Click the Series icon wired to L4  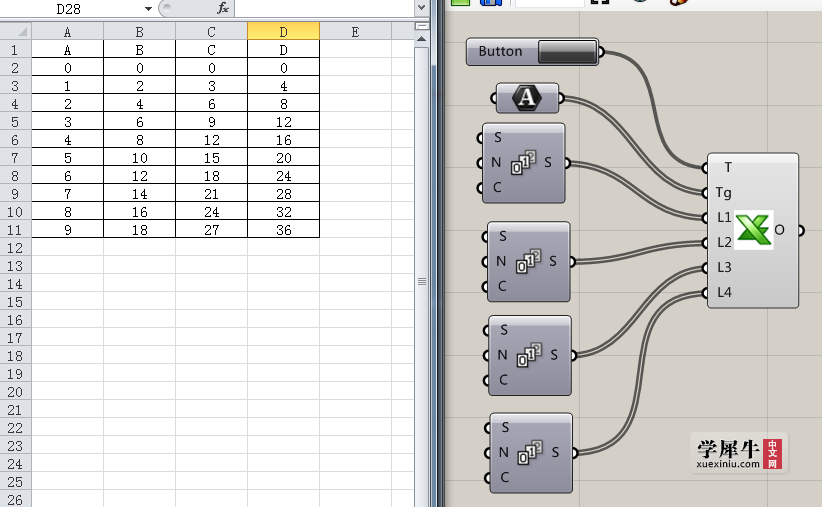pos(530,452)
